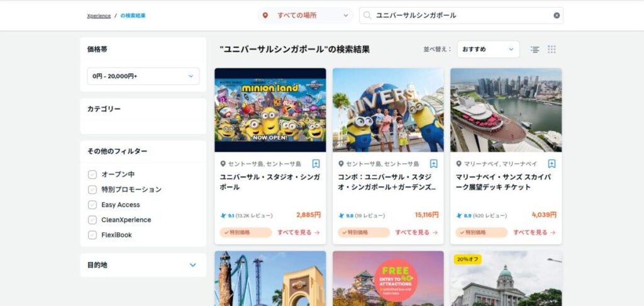
Task: Open マリーナベイ・サンズ スカイパーク展望デッキ title
Action: point(504,182)
